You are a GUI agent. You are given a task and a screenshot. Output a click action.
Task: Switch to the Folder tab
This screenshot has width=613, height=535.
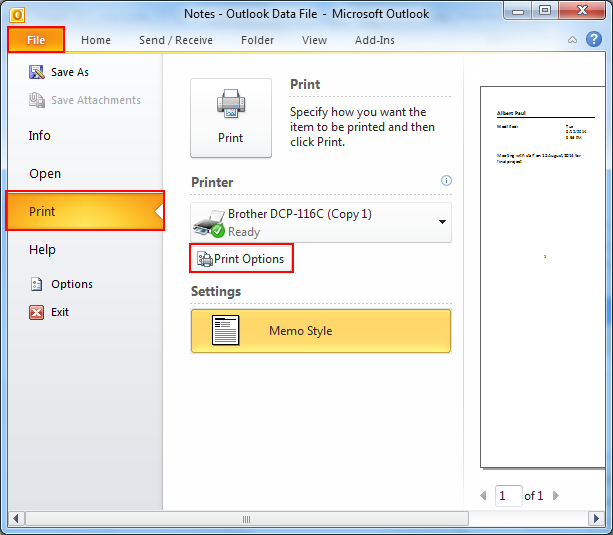click(257, 40)
